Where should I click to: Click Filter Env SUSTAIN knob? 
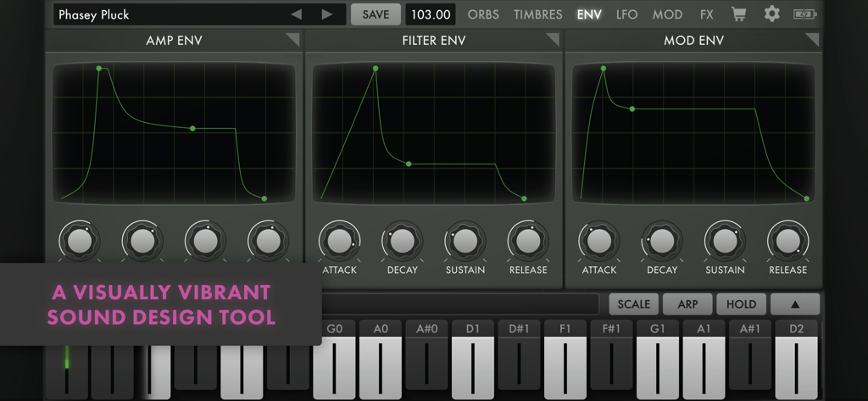click(465, 241)
